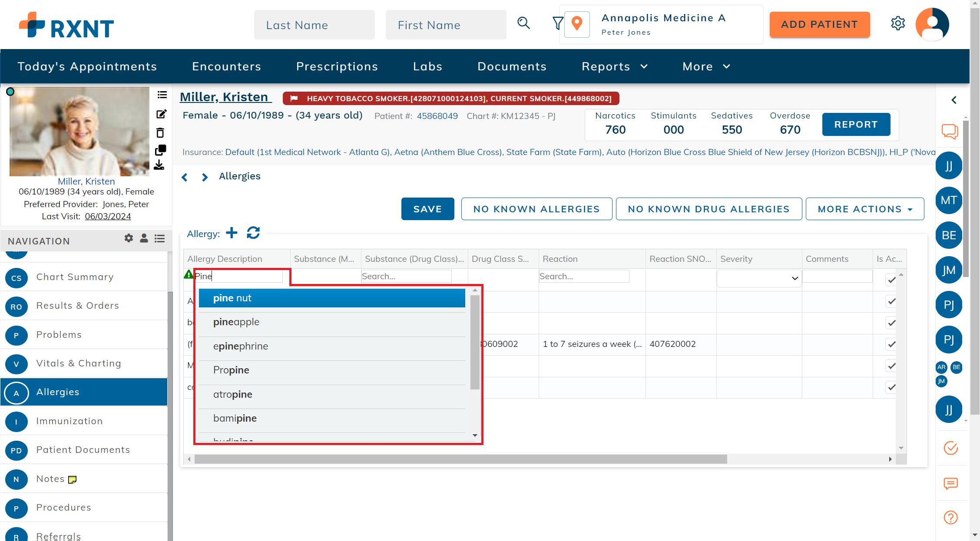This screenshot has width=980, height=541.
Task: Click the allergy table horizontal scrollbar
Action: pyautogui.click(x=460, y=459)
